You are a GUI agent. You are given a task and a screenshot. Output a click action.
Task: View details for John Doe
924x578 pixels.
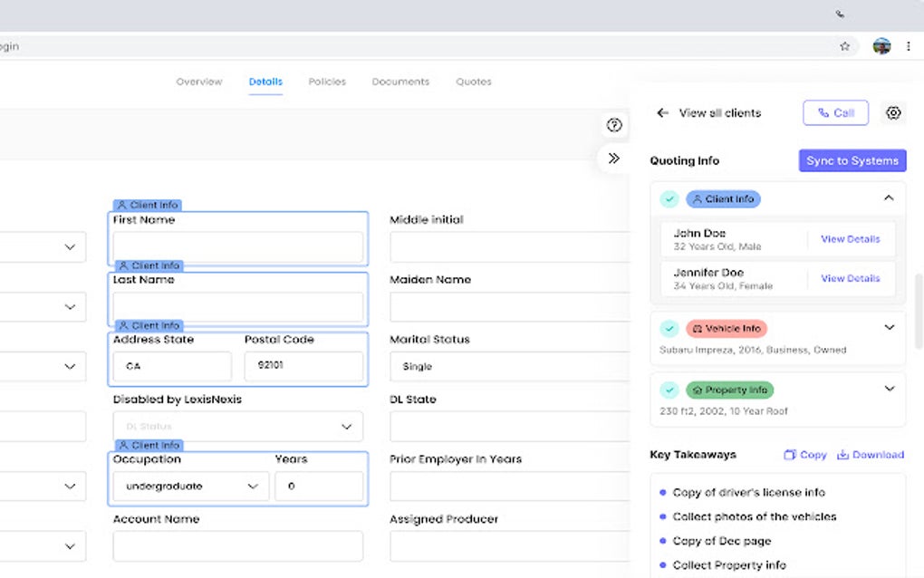(850, 239)
